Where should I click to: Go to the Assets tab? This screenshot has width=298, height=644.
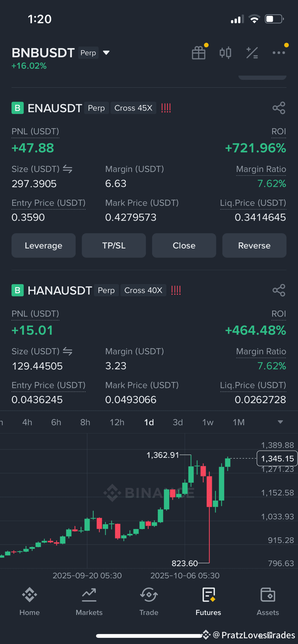point(268,602)
